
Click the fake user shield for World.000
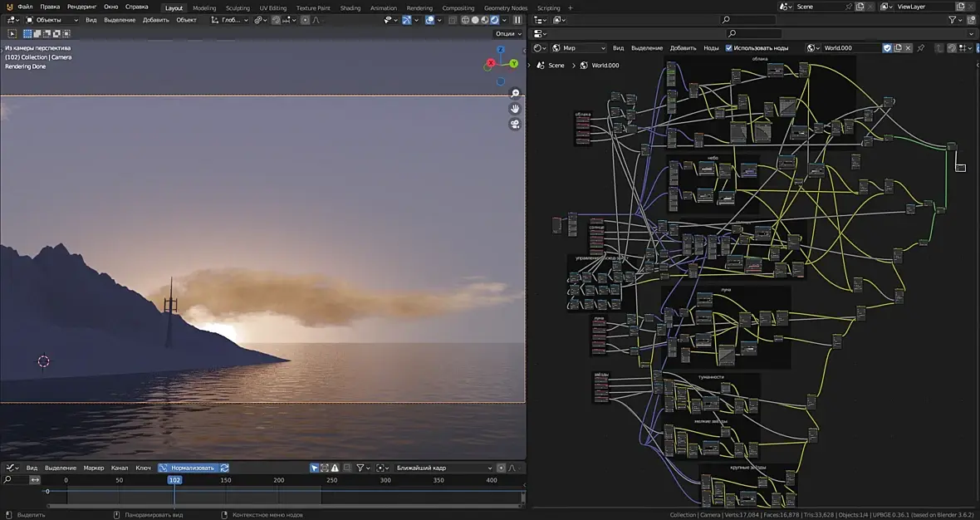[x=887, y=48]
